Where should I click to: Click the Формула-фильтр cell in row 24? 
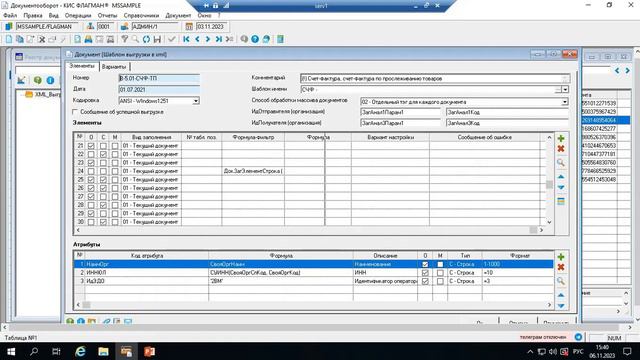253,171
